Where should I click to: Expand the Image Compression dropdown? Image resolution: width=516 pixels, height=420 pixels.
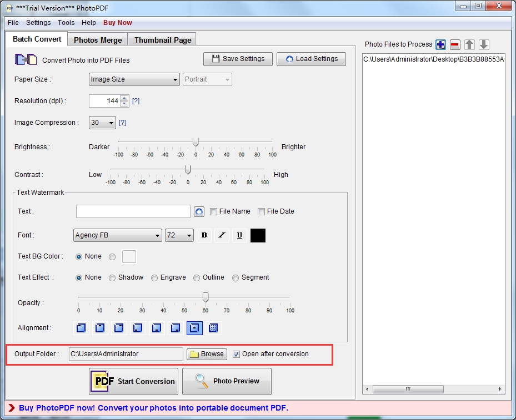pos(102,123)
